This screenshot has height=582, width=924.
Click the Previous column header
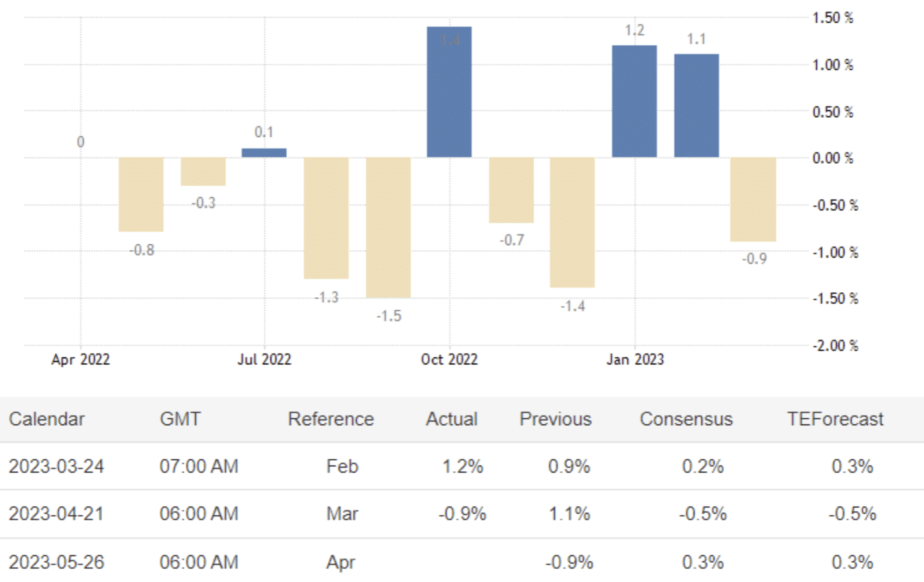point(555,419)
